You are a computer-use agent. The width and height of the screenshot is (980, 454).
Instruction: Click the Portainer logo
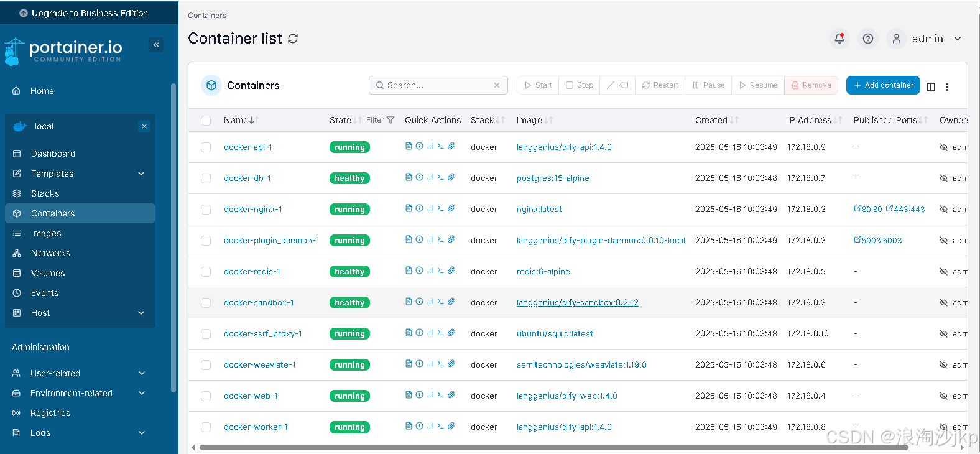coord(63,51)
